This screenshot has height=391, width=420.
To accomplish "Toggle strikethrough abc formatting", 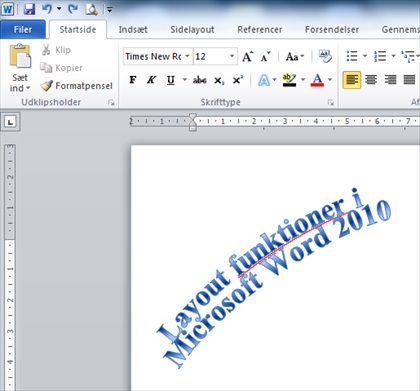I will (199, 80).
